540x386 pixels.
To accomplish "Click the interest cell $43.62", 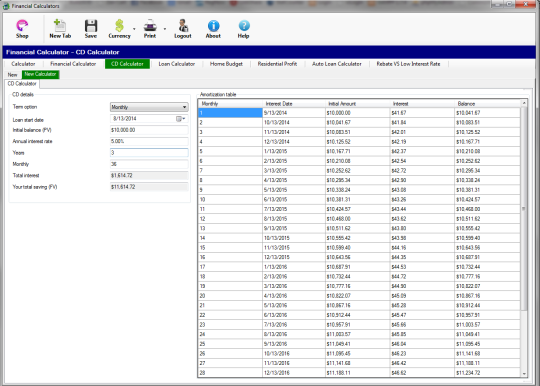I will [422, 219].
